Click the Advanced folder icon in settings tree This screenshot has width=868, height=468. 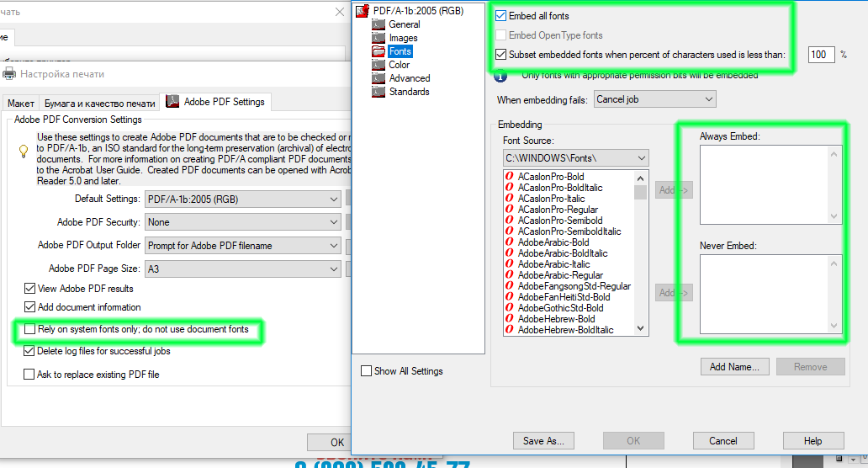378,78
